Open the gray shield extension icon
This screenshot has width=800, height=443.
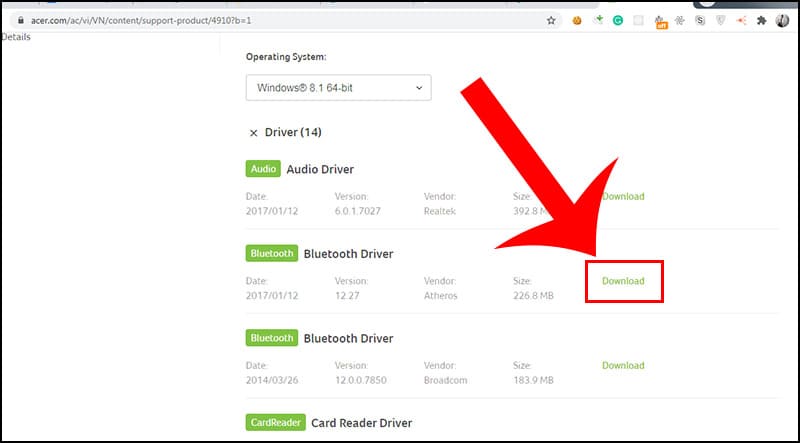click(720, 20)
